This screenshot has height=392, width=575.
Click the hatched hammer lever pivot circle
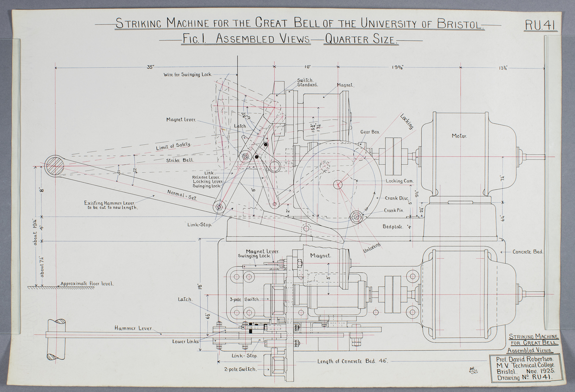point(55,166)
